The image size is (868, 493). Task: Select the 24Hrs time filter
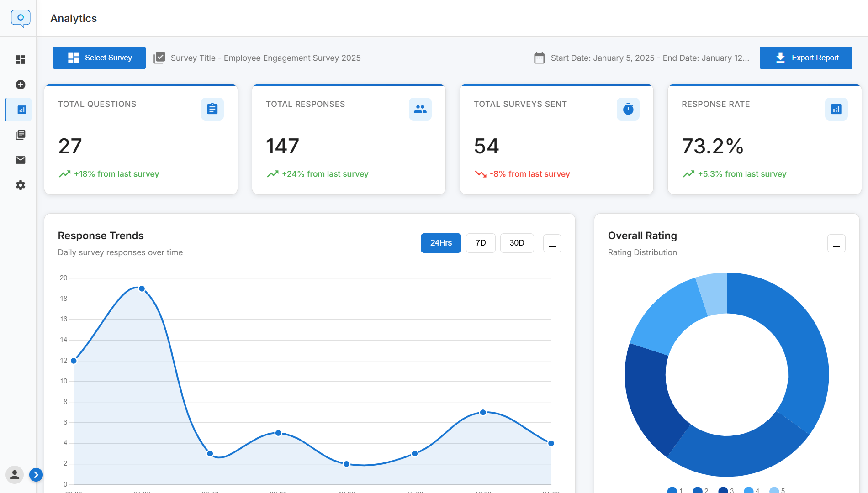[x=440, y=243]
